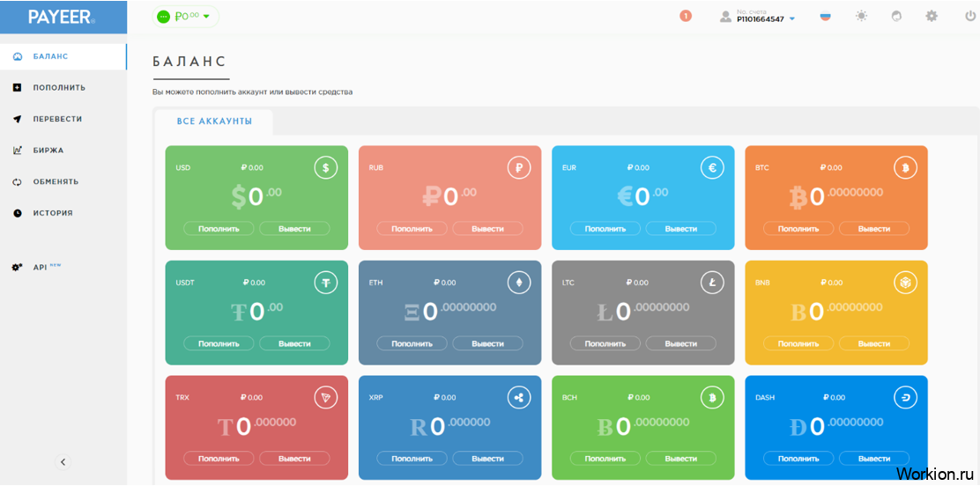Select the Все аккаунты tab

point(214,121)
